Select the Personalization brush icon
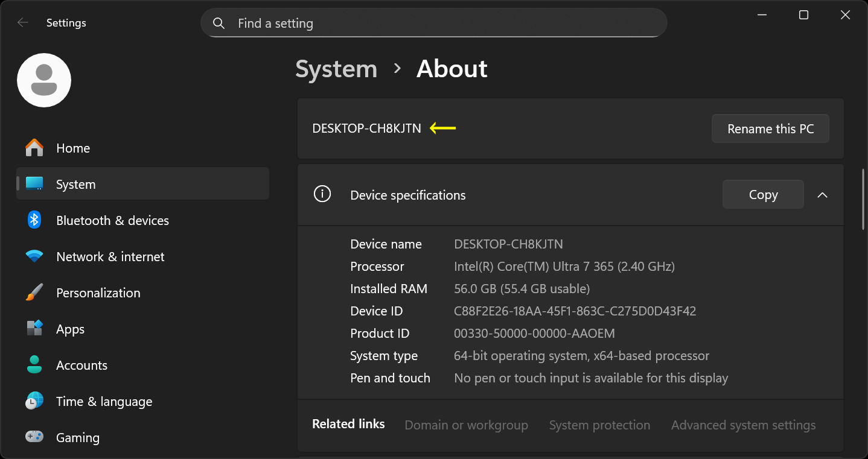 (34, 292)
